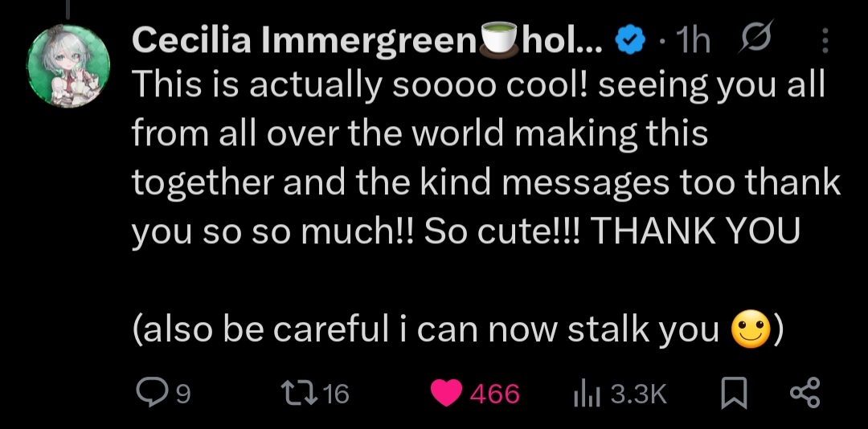Click the like count 466
This screenshot has height=429, width=868.
(495, 394)
